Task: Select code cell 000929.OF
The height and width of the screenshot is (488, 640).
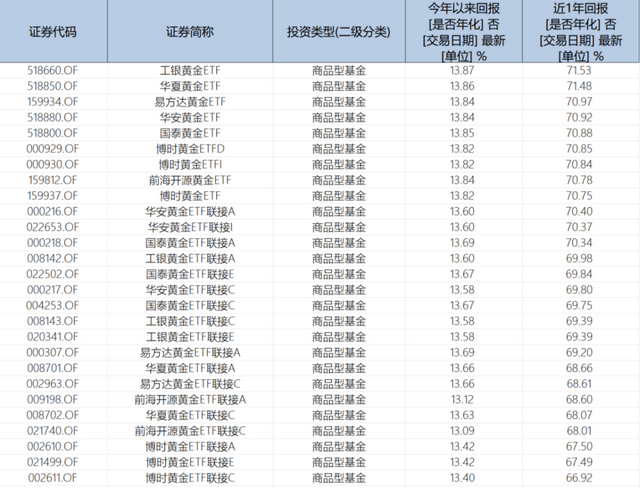Action: click(52, 149)
